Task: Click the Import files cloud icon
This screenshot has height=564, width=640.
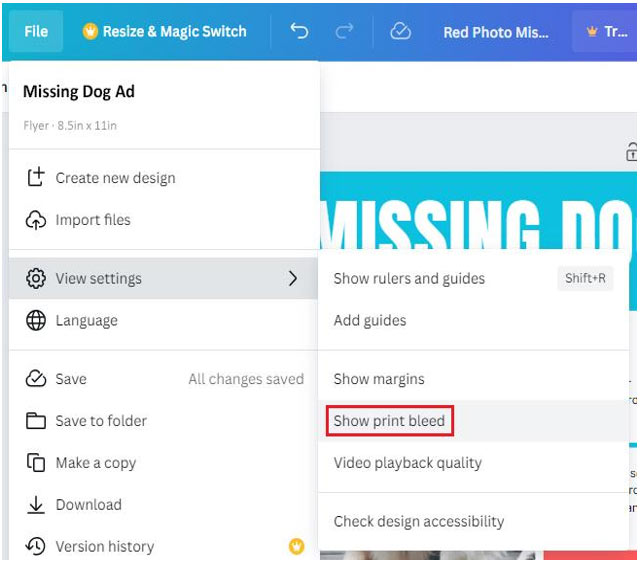Action: (36, 220)
